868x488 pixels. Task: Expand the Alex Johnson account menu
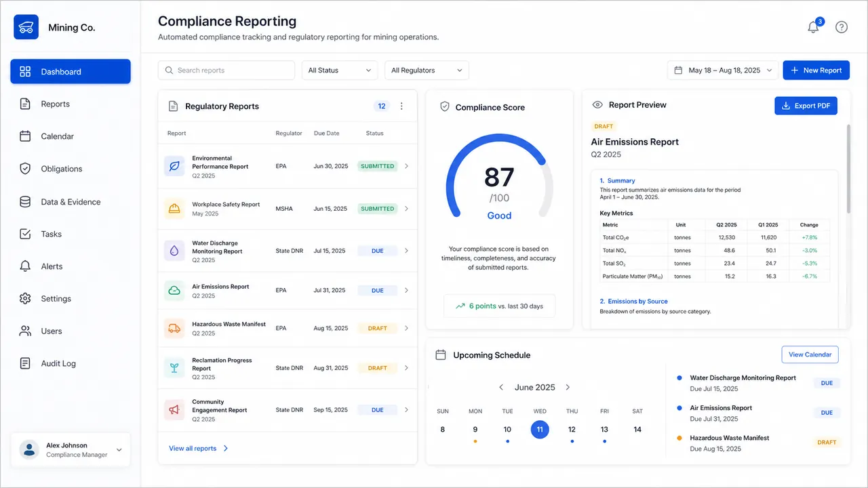[x=119, y=450]
